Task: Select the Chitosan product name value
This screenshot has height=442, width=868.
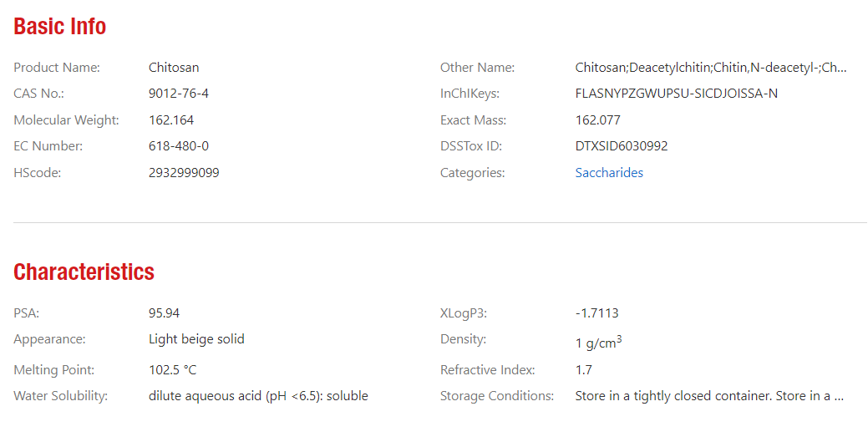Action: [x=174, y=68]
